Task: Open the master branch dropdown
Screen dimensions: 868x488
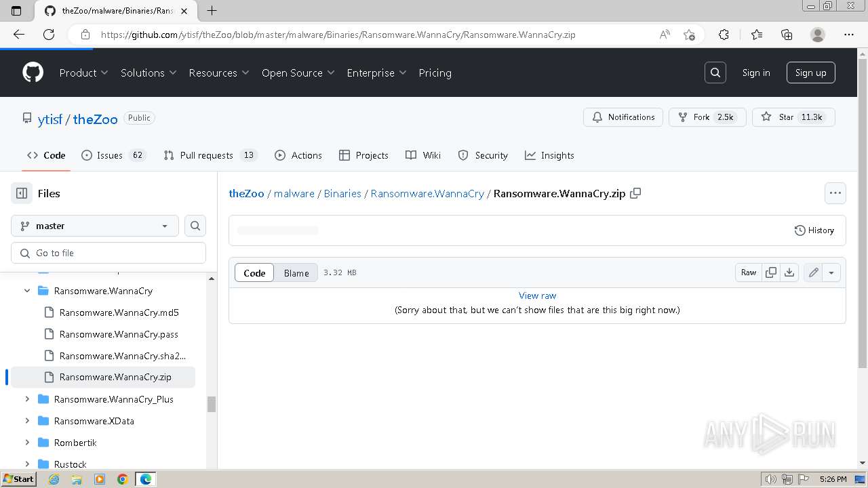Action: pos(95,226)
